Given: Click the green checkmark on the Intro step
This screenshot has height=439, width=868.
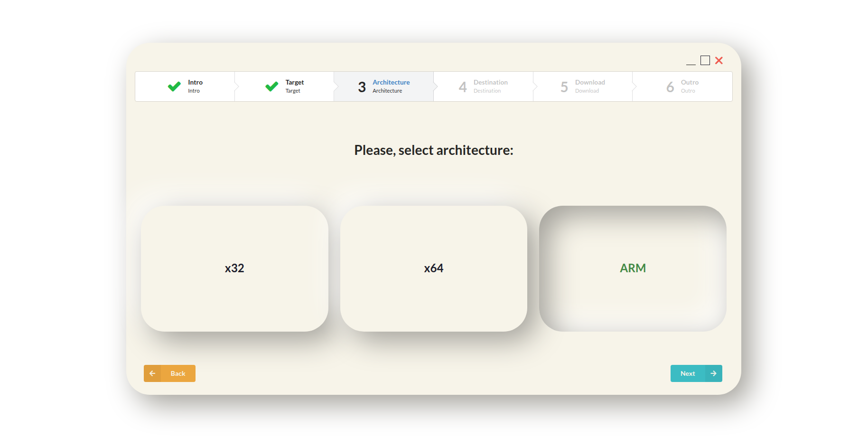Looking at the screenshot, I should click(174, 86).
